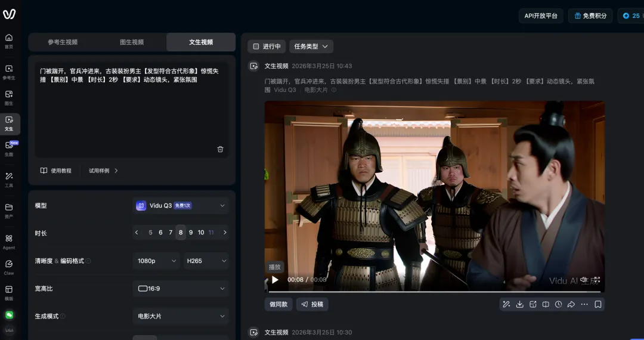Click the Vidu Q3 tag under prompt

pos(284,90)
